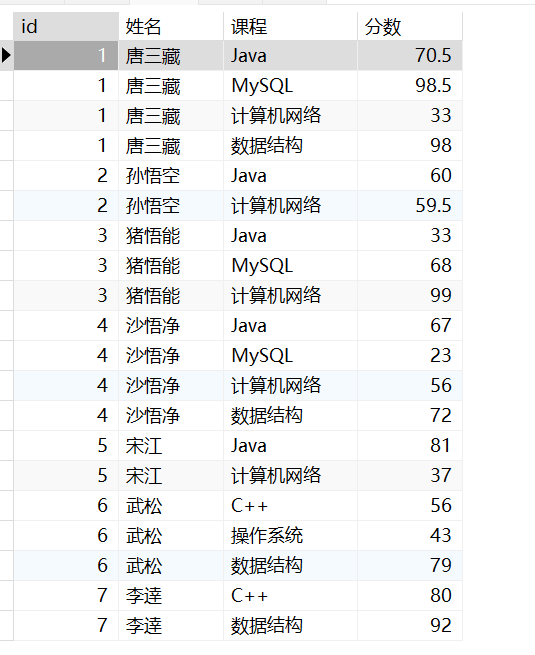Click Java course cell in 沙悟净's row
The height and width of the screenshot is (655, 535).
(x=291, y=325)
